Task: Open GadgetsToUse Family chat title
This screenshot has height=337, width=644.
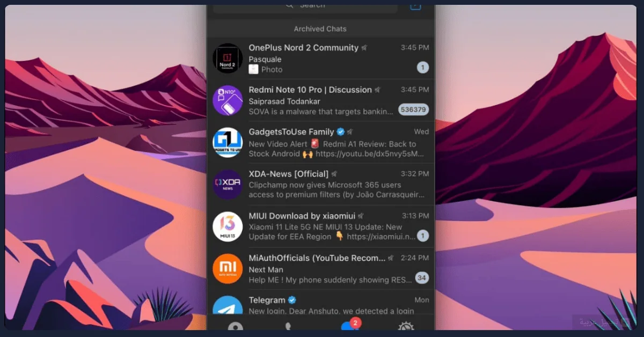Action: [291, 132]
